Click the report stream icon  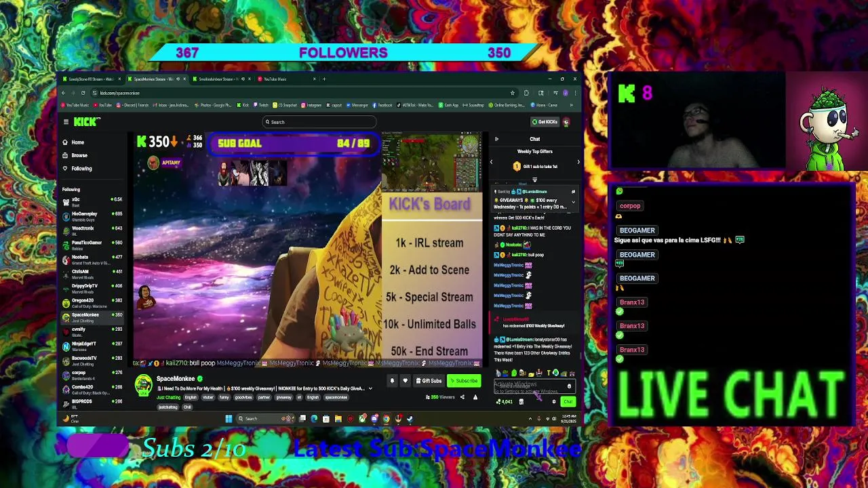475,397
